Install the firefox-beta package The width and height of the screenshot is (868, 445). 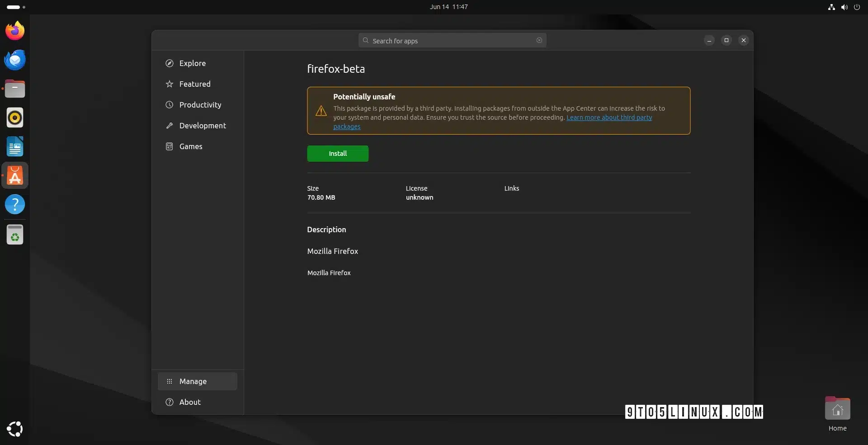click(x=338, y=154)
